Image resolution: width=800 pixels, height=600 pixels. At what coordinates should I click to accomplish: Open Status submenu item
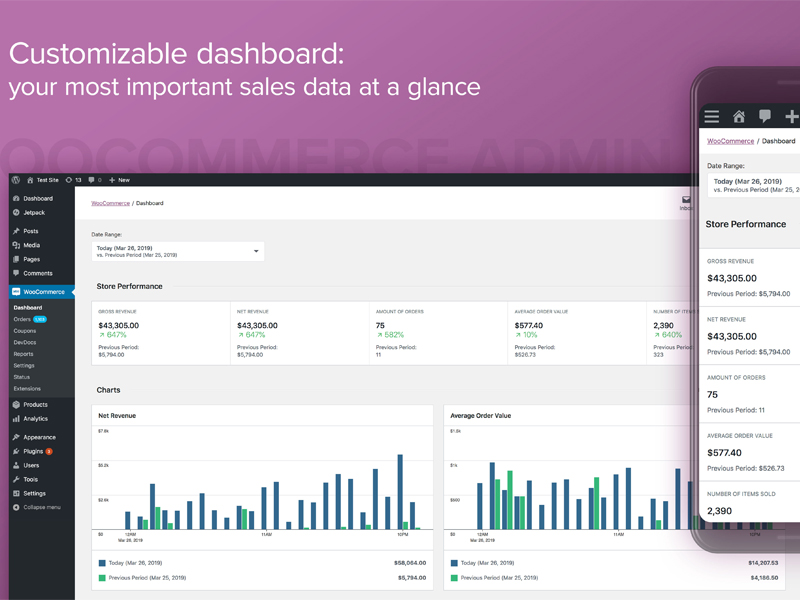pyautogui.click(x=21, y=377)
